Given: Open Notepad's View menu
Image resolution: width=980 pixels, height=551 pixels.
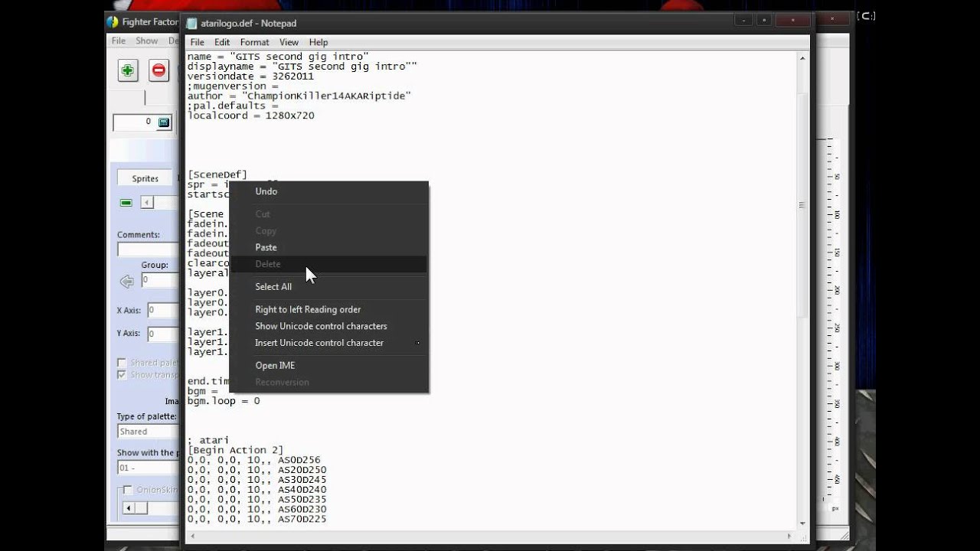Looking at the screenshot, I should (x=289, y=42).
